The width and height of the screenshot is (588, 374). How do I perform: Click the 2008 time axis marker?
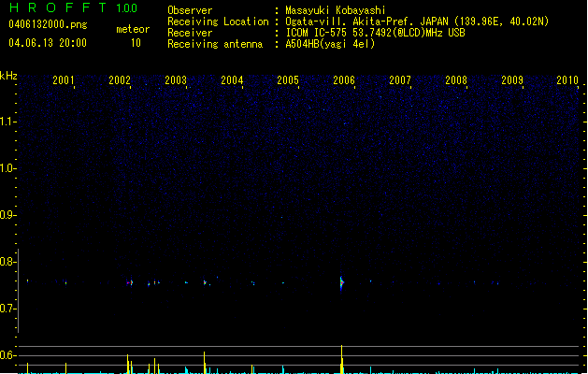click(x=456, y=79)
